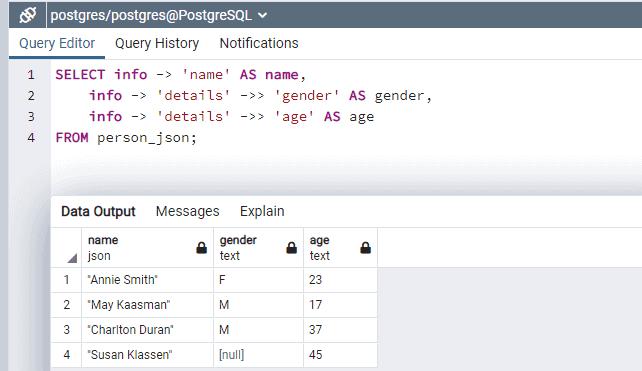Switch to the Query History tab

(157, 43)
